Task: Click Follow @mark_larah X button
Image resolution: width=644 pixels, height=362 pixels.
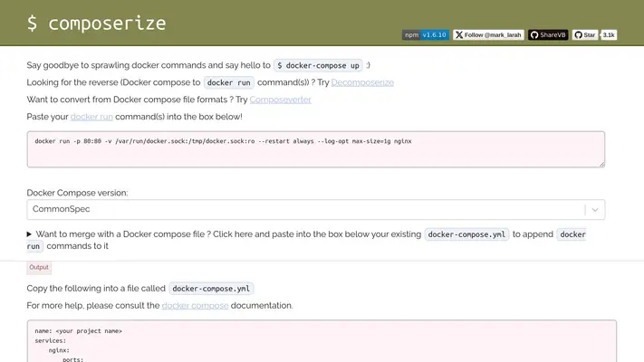Action: [488, 35]
